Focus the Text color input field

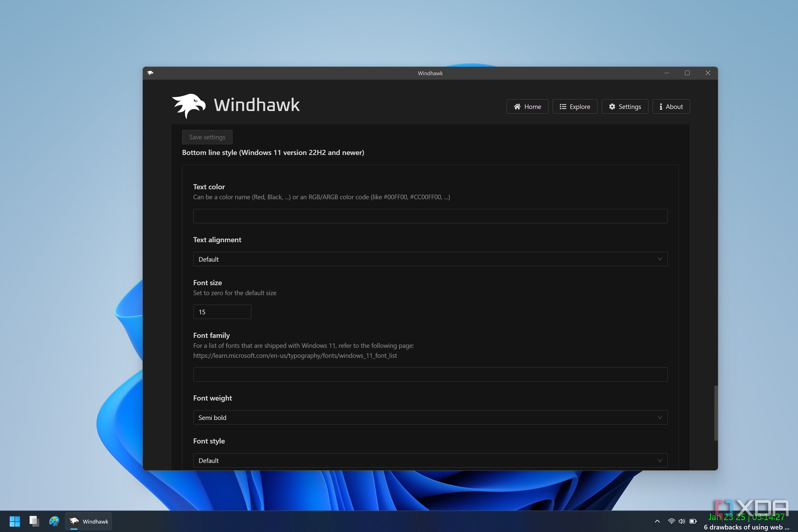click(x=430, y=216)
